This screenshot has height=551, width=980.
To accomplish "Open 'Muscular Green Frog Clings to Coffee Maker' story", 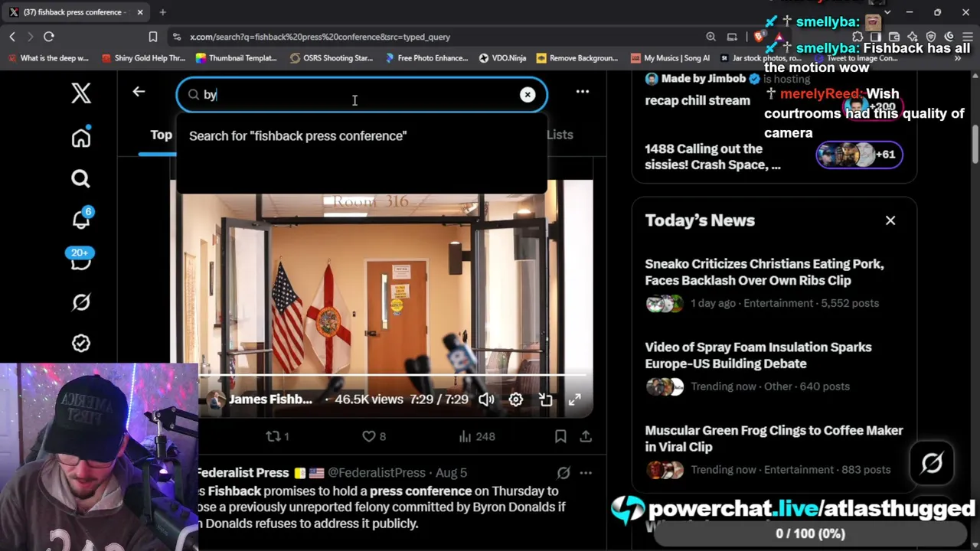I will 774,439.
